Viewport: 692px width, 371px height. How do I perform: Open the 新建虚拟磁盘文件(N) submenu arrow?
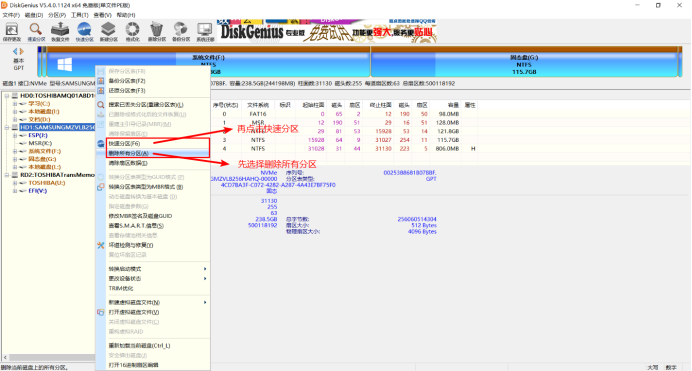(x=205, y=302)
